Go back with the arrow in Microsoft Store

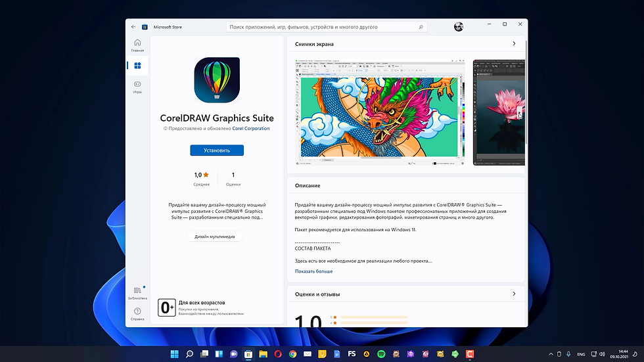pos(133,27)
